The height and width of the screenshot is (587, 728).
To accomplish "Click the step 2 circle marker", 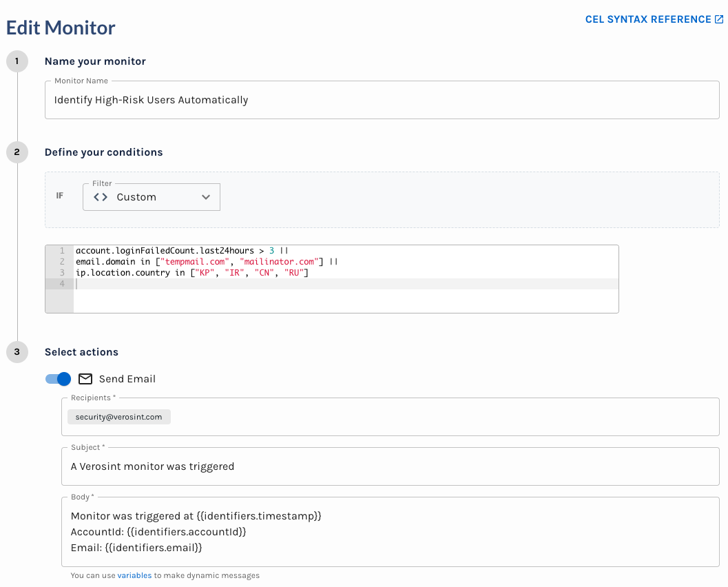I will (17, 152).
